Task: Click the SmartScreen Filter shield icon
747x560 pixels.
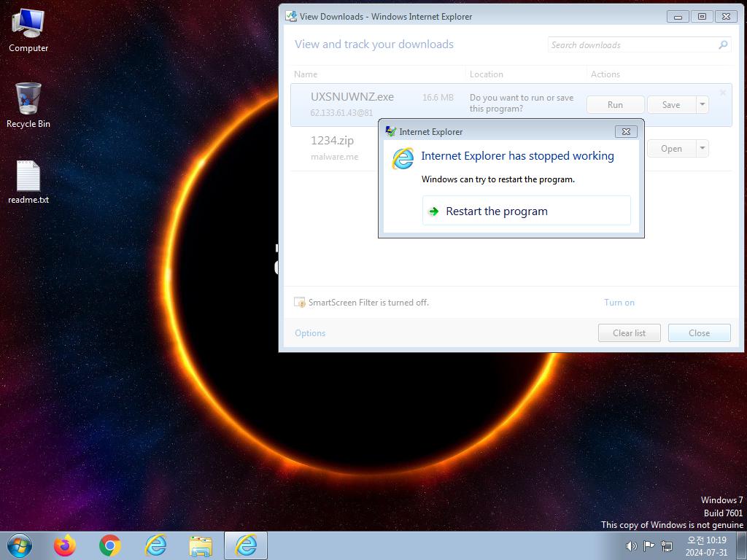Action: (x=300, y=302)
